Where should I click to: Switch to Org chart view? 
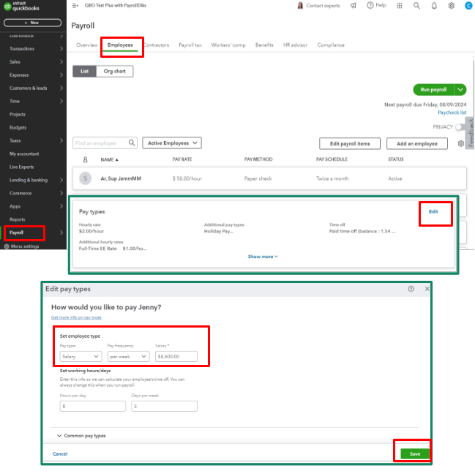tap(115, 72)
